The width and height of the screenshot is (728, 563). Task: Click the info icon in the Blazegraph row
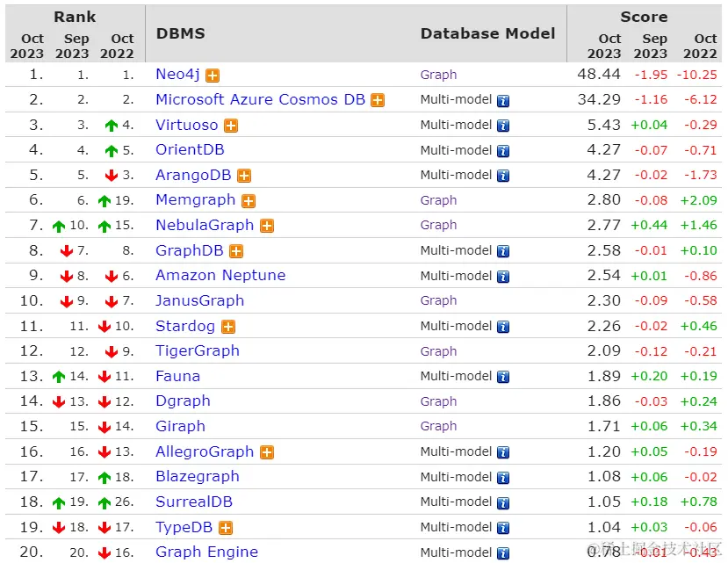[x=503, y=478]
